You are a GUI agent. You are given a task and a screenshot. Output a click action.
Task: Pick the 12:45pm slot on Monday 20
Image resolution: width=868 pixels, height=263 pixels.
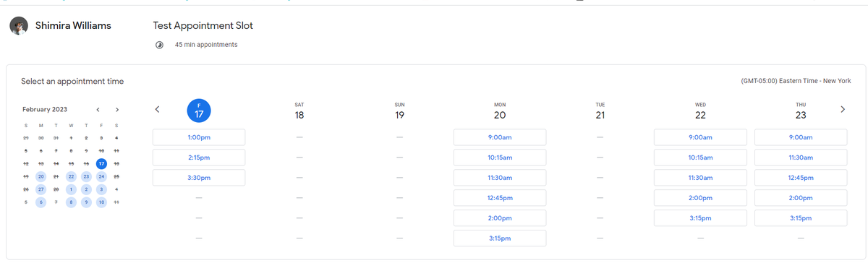(x=500, y=198)
